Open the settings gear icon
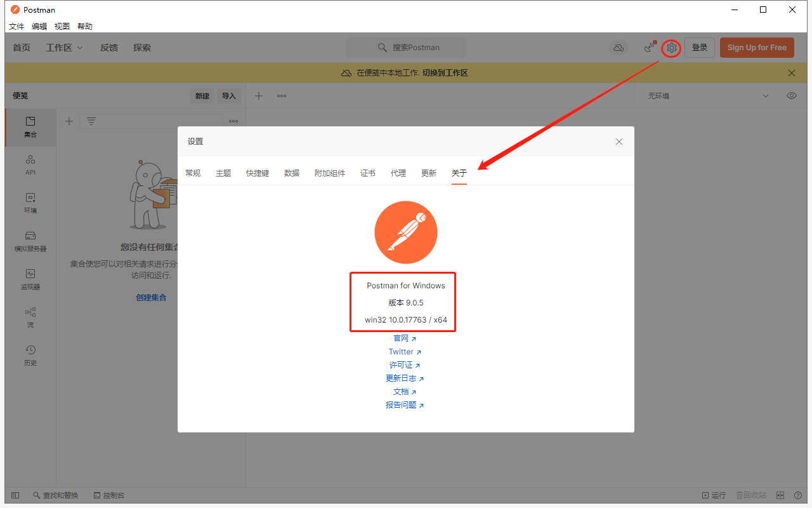This screenshot has height=508, width=812. pos(672,48)
